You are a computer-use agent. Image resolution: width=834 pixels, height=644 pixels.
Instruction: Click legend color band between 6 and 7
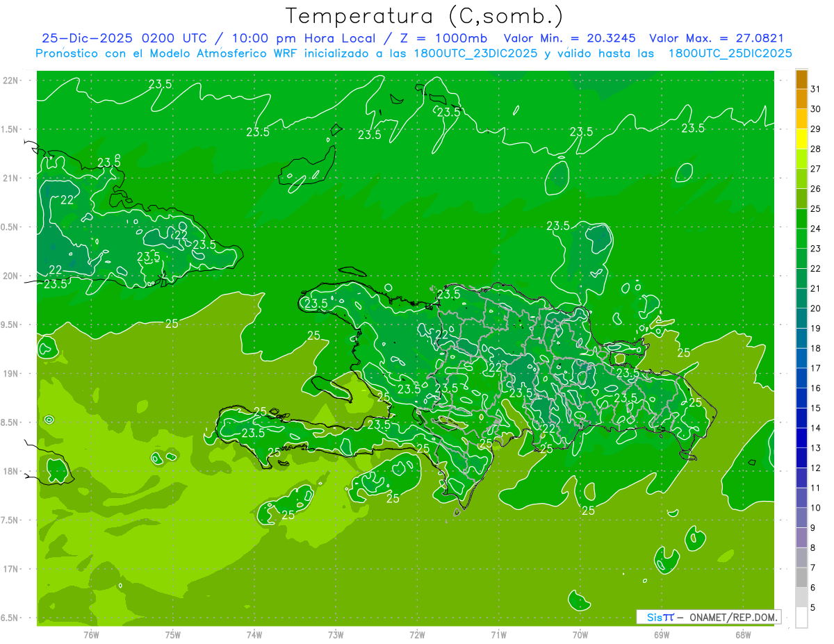coord(801,577)
